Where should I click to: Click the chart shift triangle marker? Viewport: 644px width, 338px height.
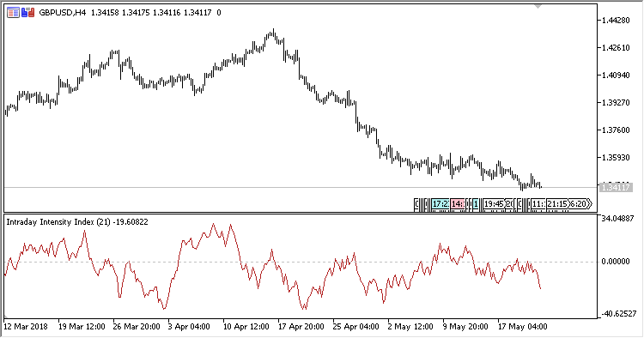[538, 7]
